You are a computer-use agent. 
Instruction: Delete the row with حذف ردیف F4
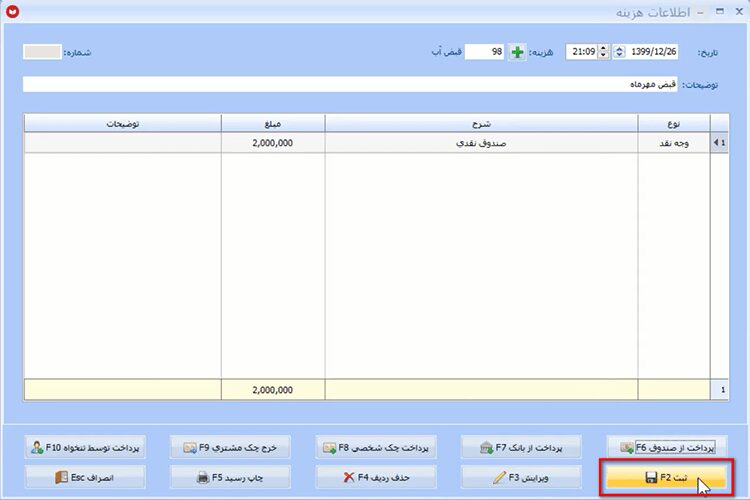coord(375,478)
